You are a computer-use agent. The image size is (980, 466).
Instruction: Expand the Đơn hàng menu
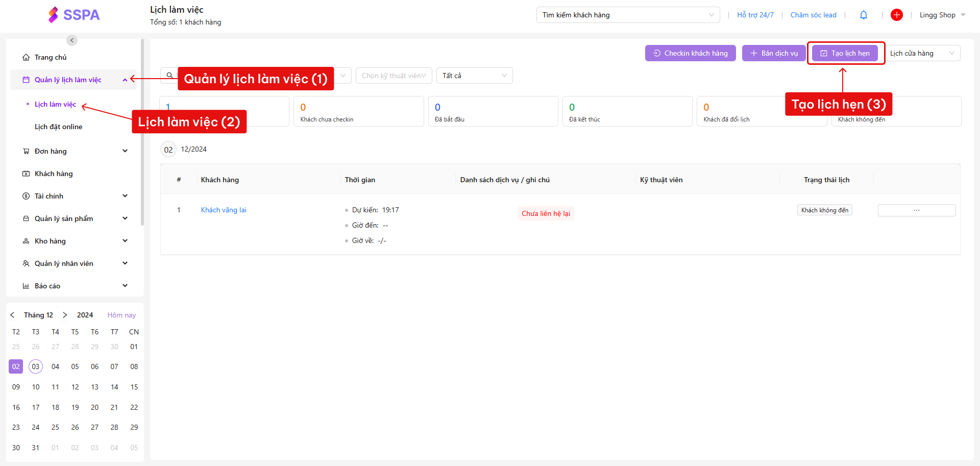[x=125, y=151]
